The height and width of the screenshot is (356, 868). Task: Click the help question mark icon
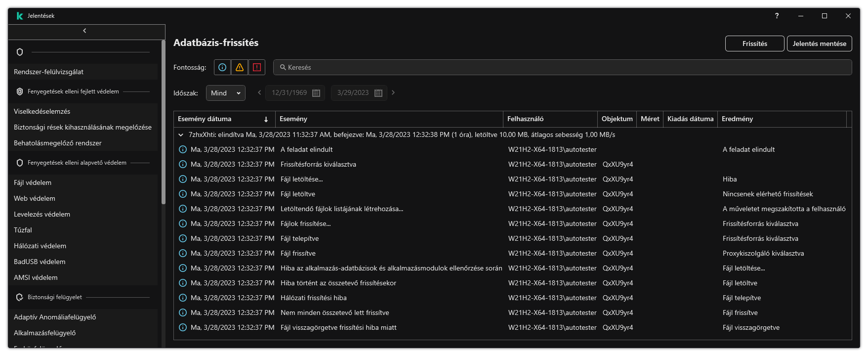(777, 16)
